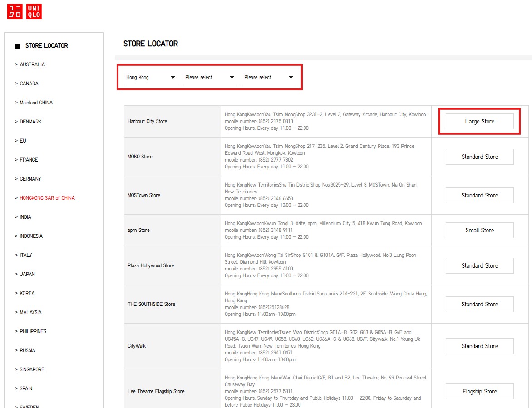532x408 pixels.
Task: Select AUSTRALIA in the sidebar
Action: pos(32,64)
